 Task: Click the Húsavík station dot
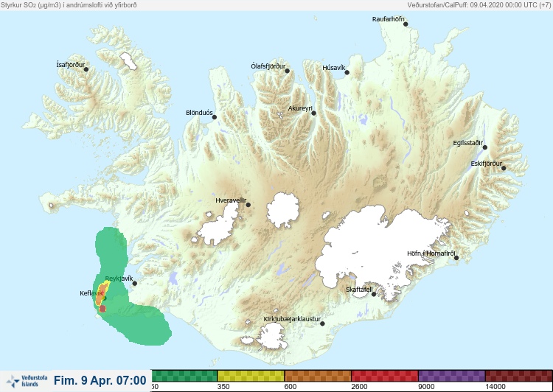(x=347, y=72)
